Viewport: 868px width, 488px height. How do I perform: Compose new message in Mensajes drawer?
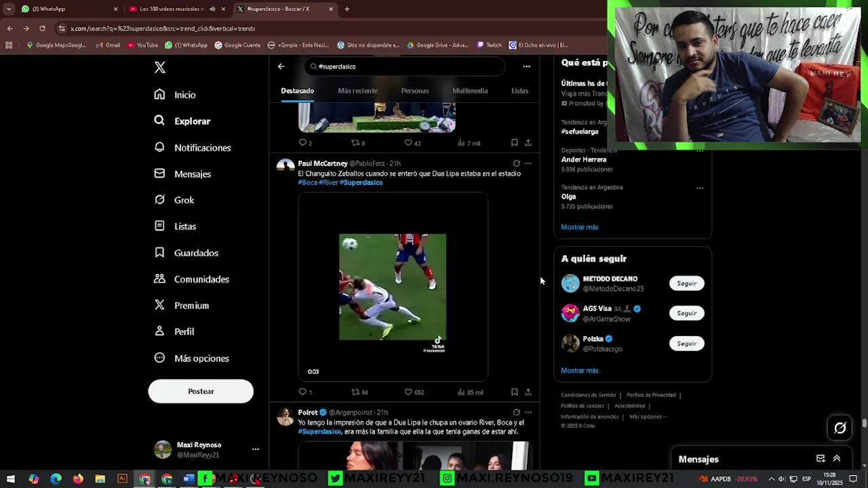(x=821, y=459)
